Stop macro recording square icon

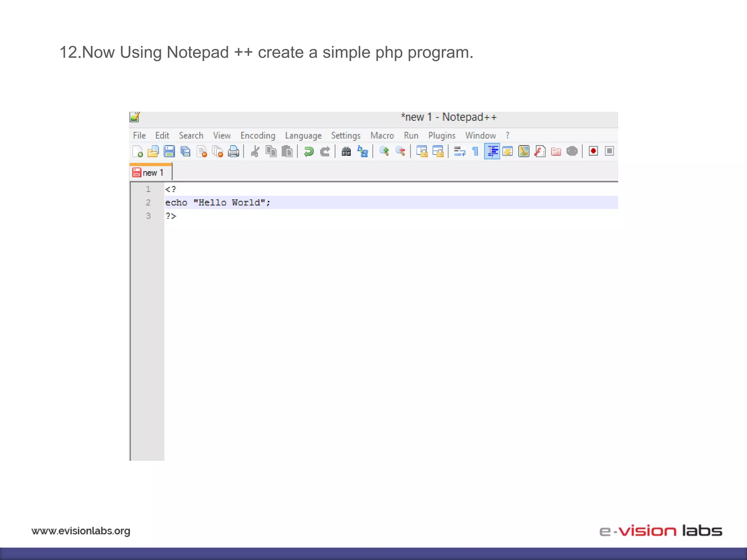pos(609,151)
